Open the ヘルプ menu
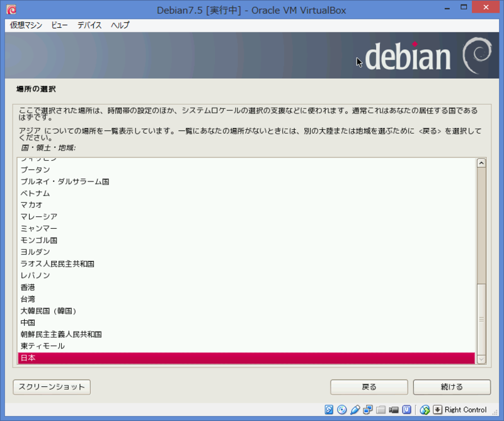504x421 pixels. (122, 25)
